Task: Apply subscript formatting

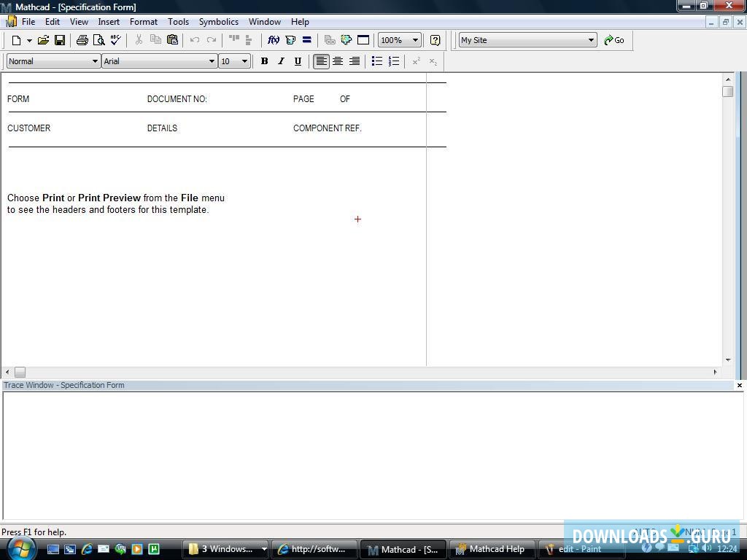Action: (433, 61)
